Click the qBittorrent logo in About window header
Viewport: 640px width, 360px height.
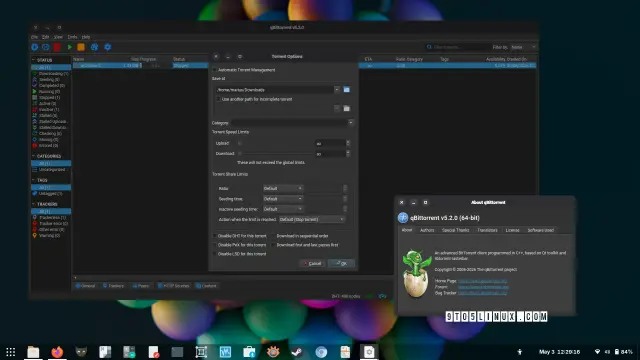pyautogui.click(x=403, y=218)
